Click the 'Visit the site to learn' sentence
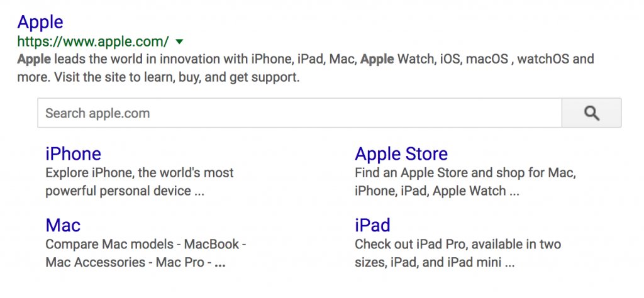Viewport: 644px width, 298px height. pos(177,79)
